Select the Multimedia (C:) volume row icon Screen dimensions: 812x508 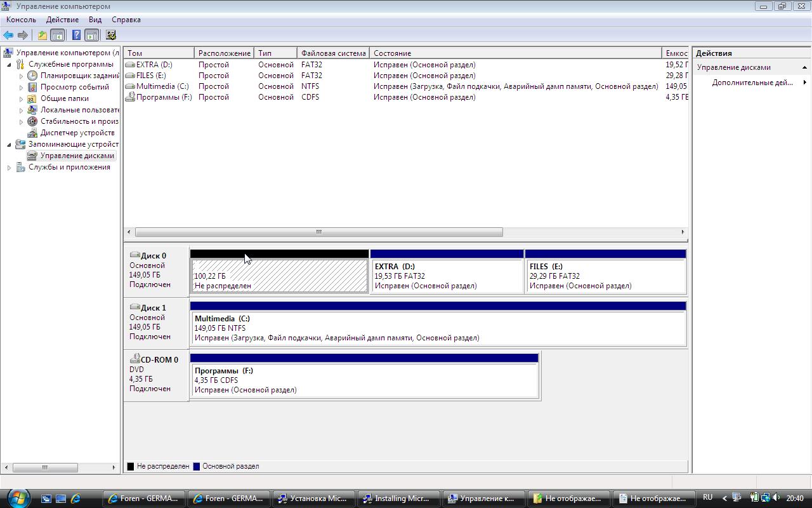130,86
